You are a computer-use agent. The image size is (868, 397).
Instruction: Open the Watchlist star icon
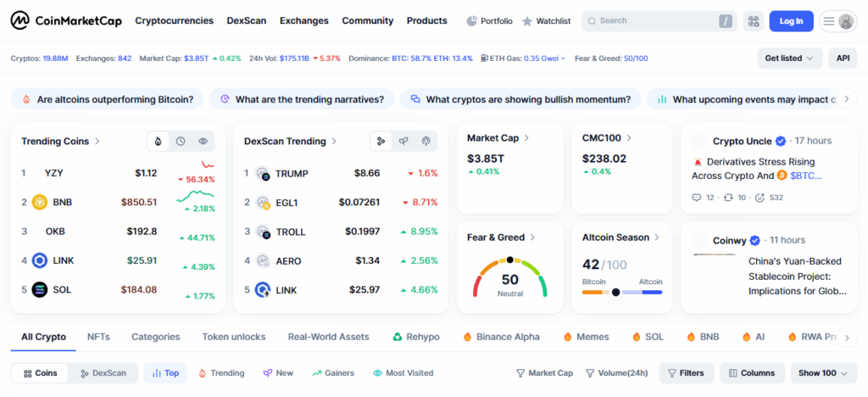tap(527, 21)
